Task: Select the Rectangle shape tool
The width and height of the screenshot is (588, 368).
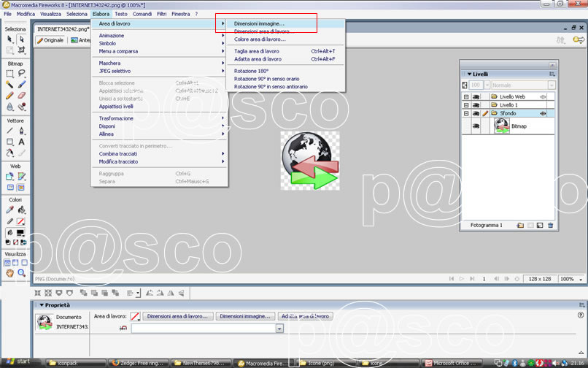Action: (9, 142)
